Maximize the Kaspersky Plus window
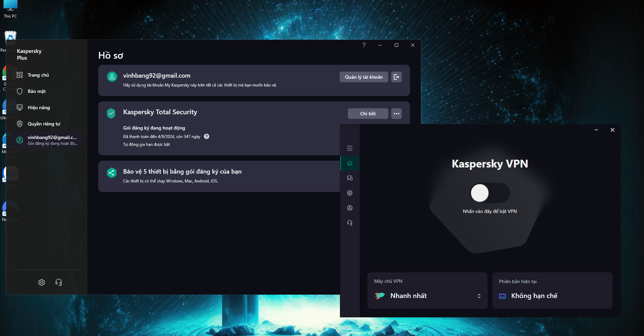 pyautogui.click(x=396, y=45)
